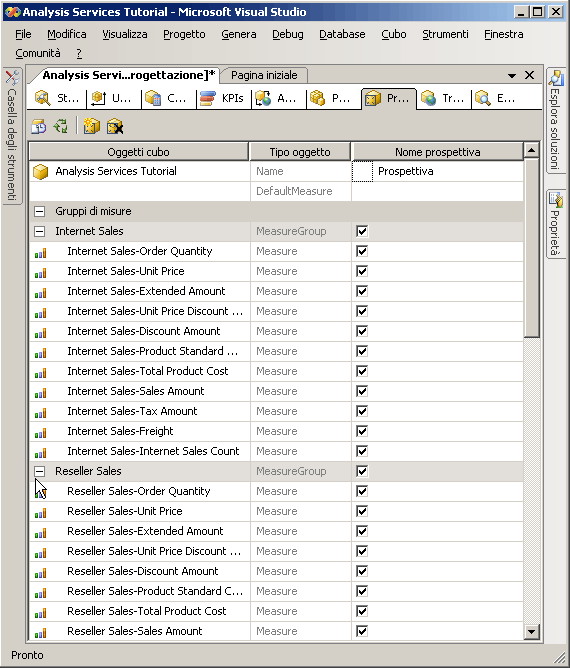570x668 pixels.
Task: Click the Internet Sales-Unit Price measure icon
Action: tap(40, 273)
